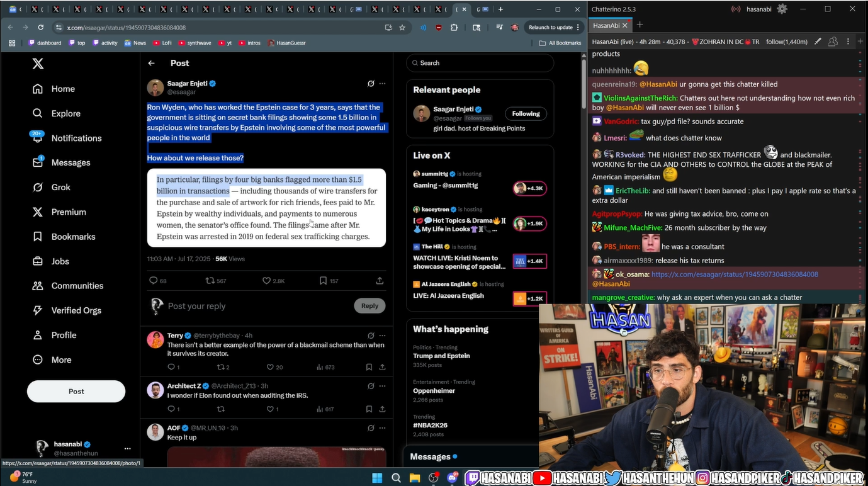Share Saagar Enjeti's main post
Screen dimensions: 868x486
380,281
